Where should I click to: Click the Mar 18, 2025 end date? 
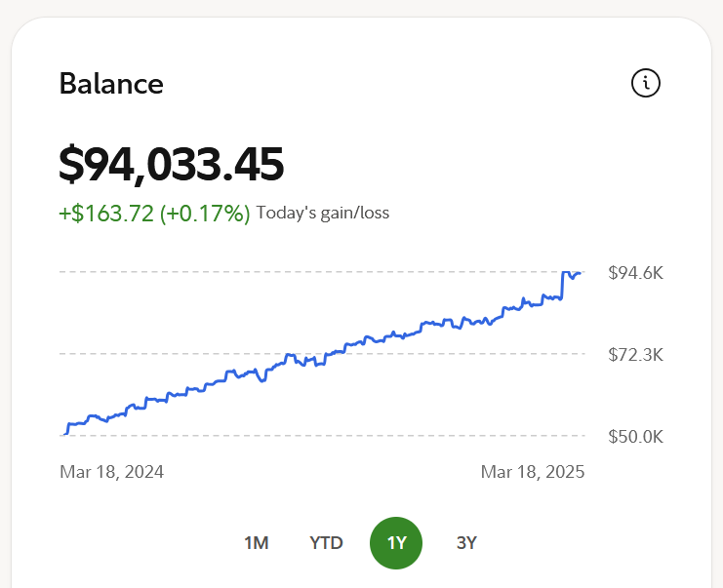(533, 472)
